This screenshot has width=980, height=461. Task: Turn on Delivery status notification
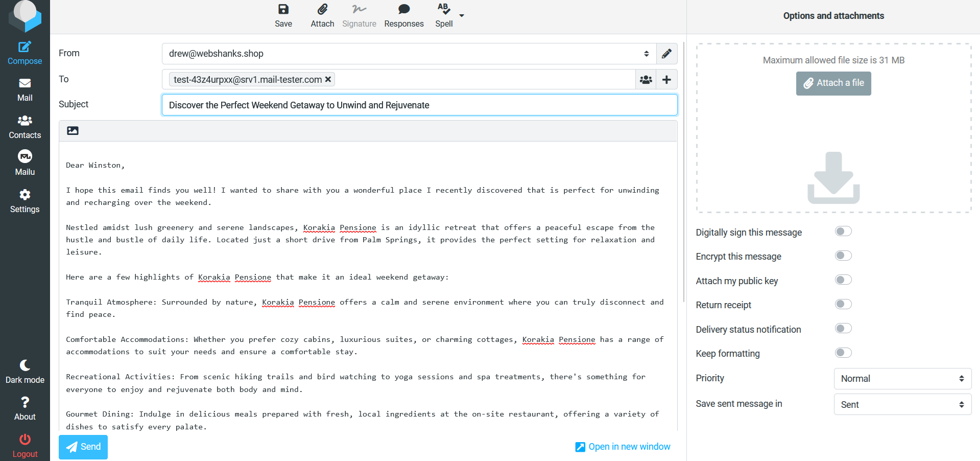pos(843,329)
